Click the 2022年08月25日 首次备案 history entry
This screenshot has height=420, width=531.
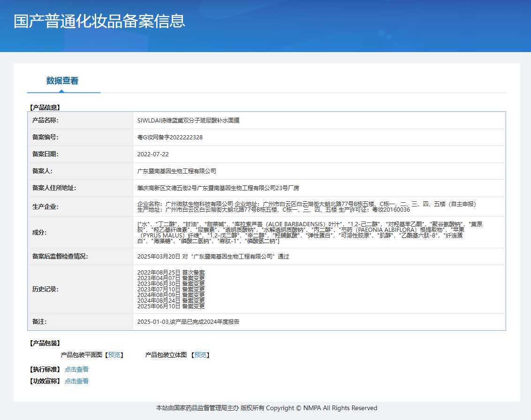click(x=171, y=272)
